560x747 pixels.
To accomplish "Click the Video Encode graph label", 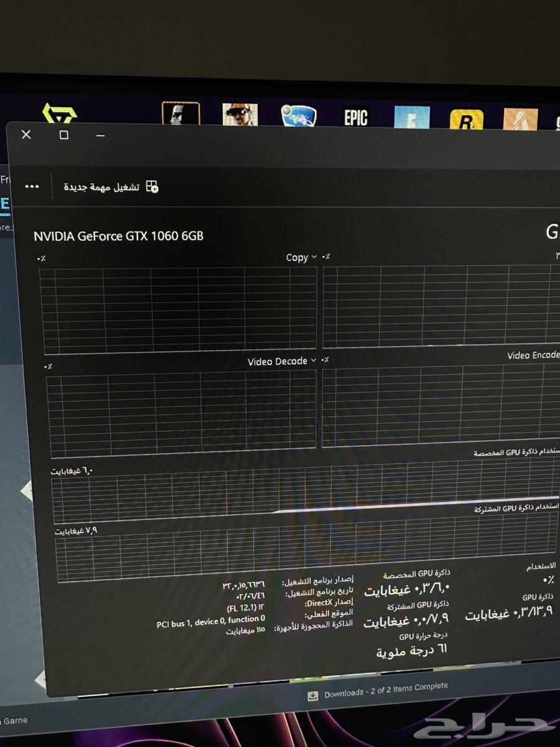I will 533,355.
